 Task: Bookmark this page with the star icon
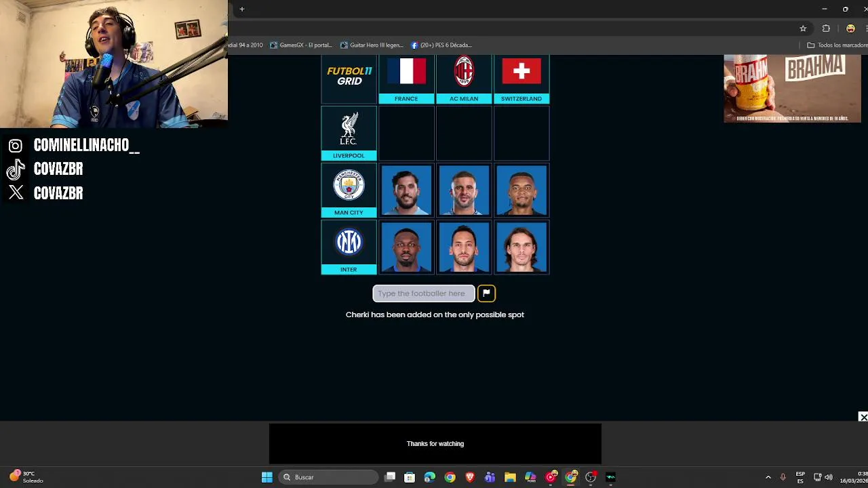tap(803, 28)
